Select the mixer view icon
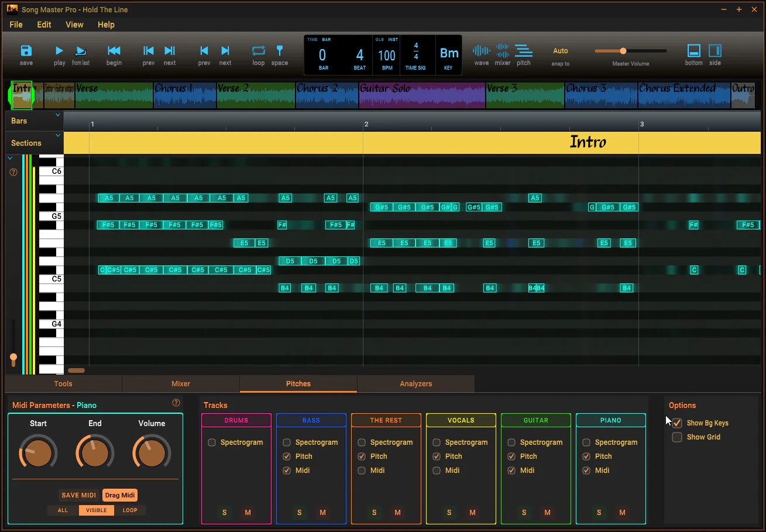 click(502, 52)
